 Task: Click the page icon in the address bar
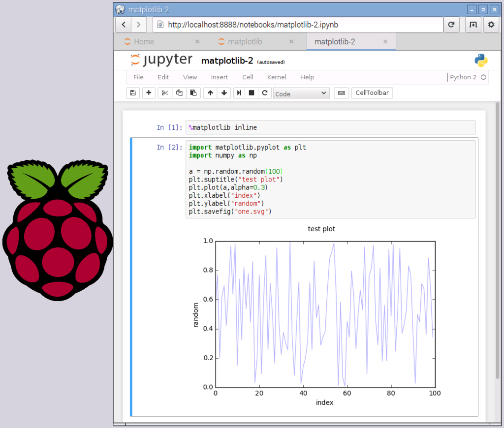160,25
